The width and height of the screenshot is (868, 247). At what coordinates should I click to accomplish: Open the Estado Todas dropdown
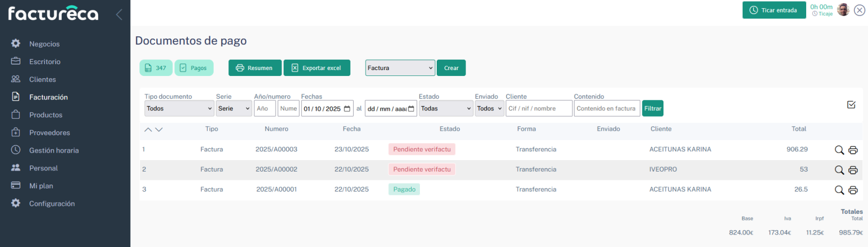point(446,109)
